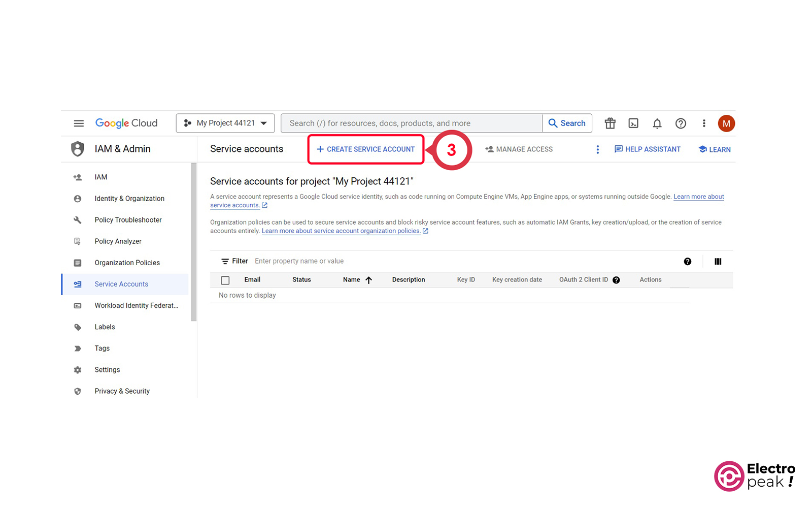Screen dimensions: 812x508
Task: Sort by the Status column header
Action: click(x=301, y=280)
